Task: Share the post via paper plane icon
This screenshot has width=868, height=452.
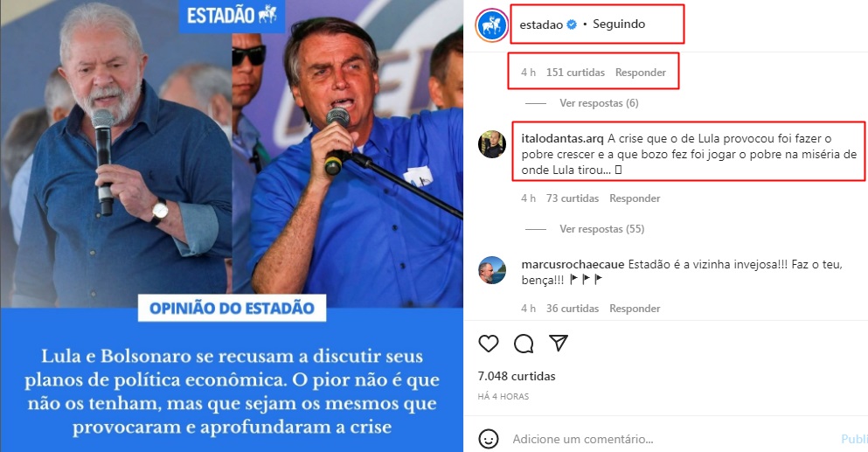Action: [559, 343]
